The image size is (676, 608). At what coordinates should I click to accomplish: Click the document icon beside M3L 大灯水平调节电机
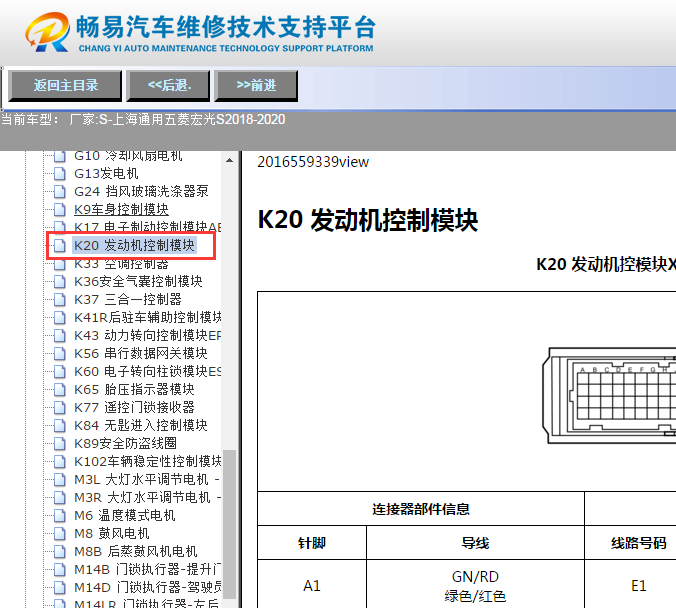point(60,480)
